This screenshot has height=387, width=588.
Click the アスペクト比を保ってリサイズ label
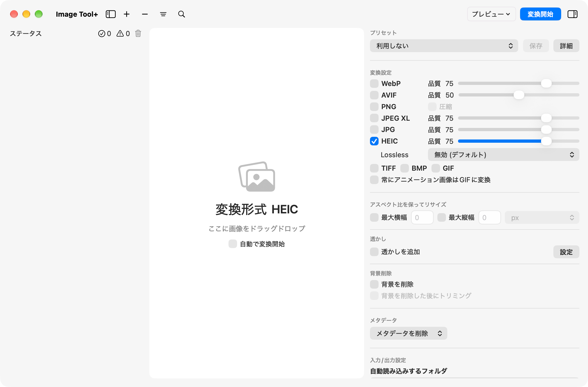click(408, 205)
